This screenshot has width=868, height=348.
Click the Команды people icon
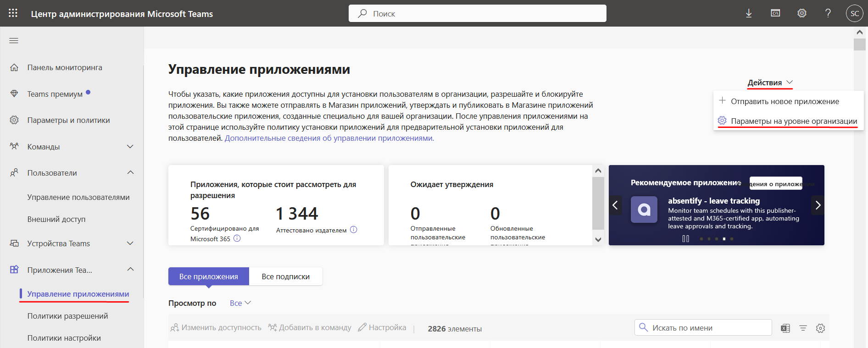tap(14, 147)
